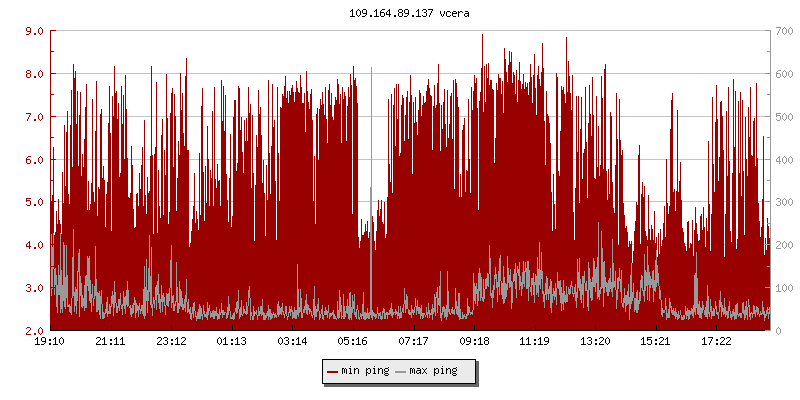Select the 2.0 value on left axis

[33, 330]
